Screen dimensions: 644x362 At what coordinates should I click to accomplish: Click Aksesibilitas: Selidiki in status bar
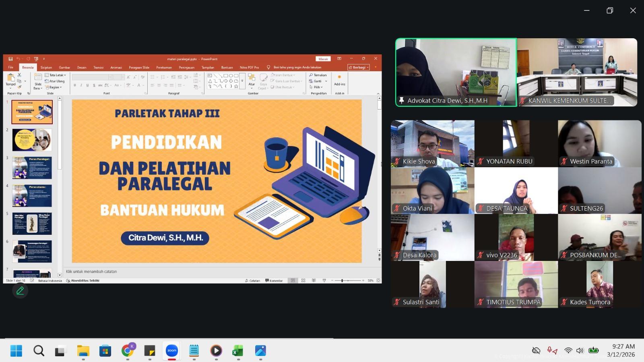(x=83, y=281)
